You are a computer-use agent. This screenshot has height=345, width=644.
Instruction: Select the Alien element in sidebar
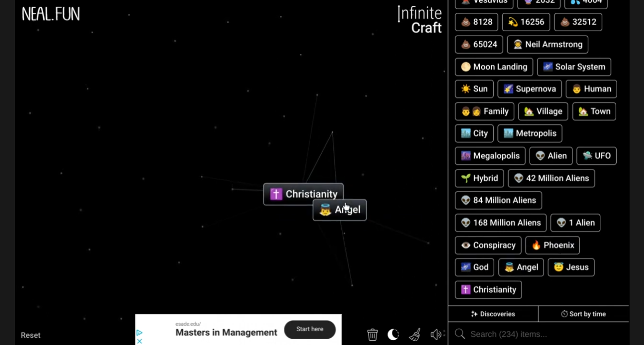pos(551,156)
